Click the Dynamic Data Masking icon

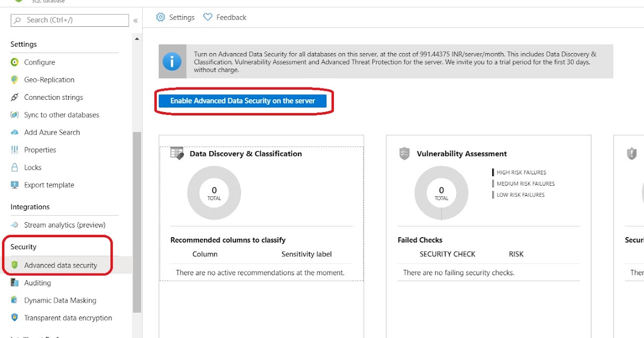(x=16, y=300)
